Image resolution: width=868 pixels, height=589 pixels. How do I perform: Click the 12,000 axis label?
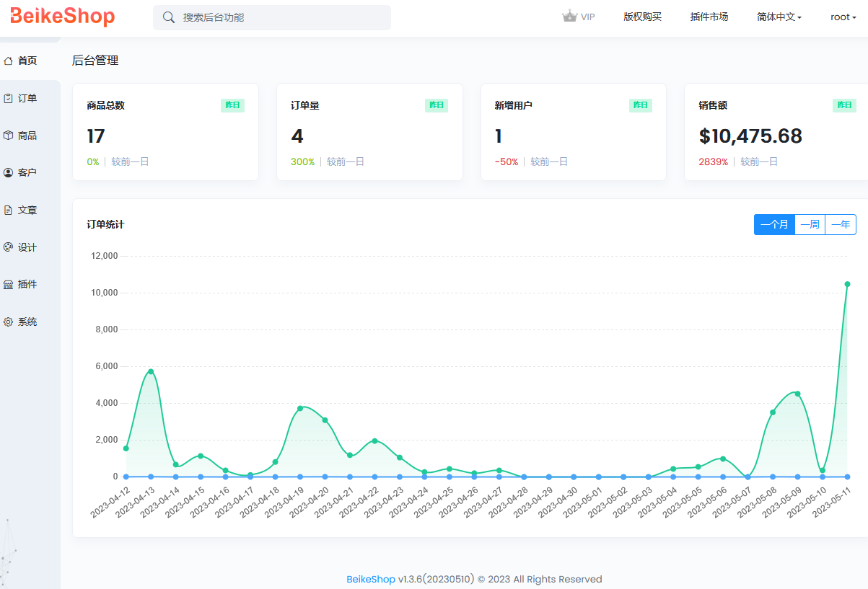104,256
